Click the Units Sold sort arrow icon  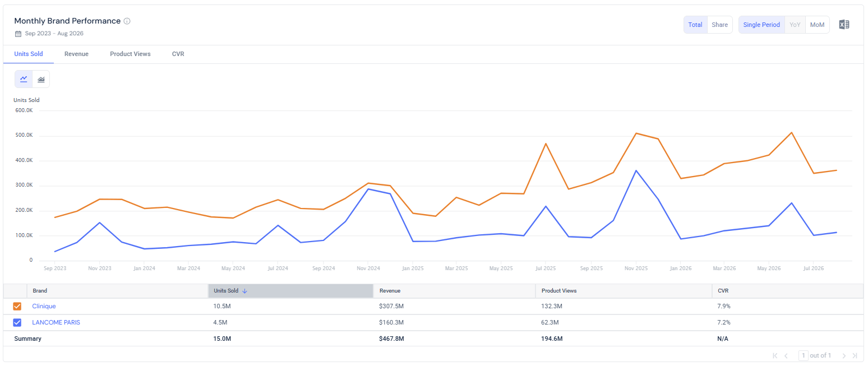[x=244, y=291]
